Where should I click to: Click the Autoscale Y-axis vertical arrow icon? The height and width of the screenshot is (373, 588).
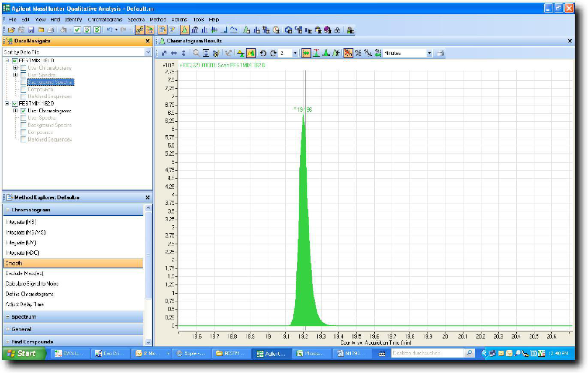[184, 53]
